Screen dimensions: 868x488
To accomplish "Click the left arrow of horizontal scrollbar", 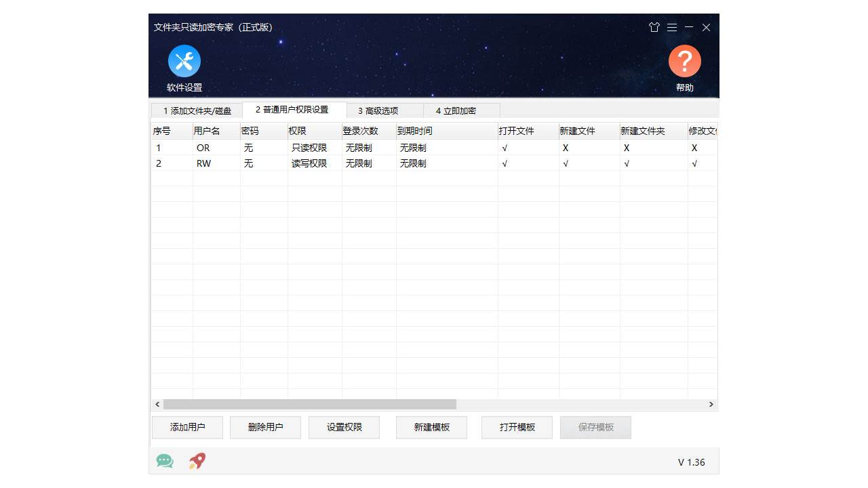I will tap(157, 405).
